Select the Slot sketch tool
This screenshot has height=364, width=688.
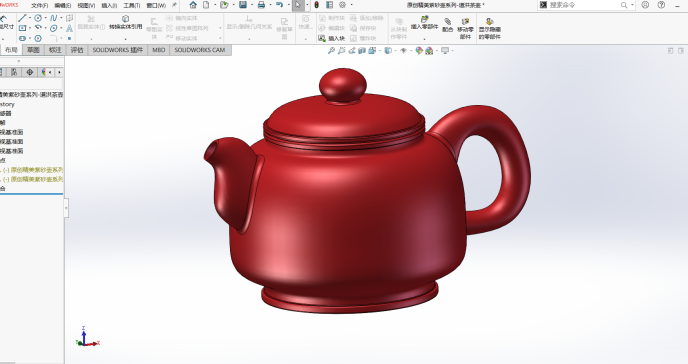22,38
